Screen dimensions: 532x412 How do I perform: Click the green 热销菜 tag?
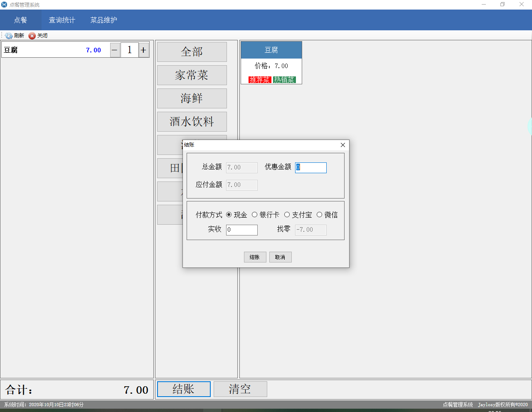coord(284,80)
